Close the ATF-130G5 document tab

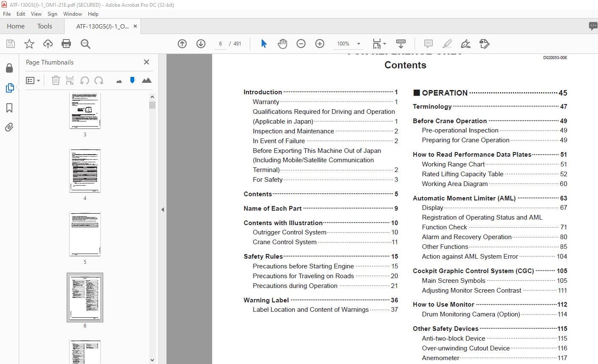[x=135, y=26]
